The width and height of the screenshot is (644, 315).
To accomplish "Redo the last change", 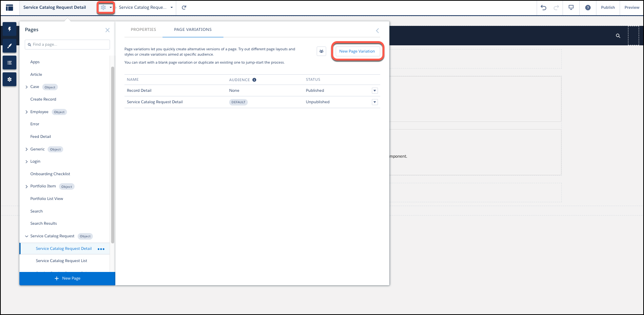I will [x=556, y=8].
